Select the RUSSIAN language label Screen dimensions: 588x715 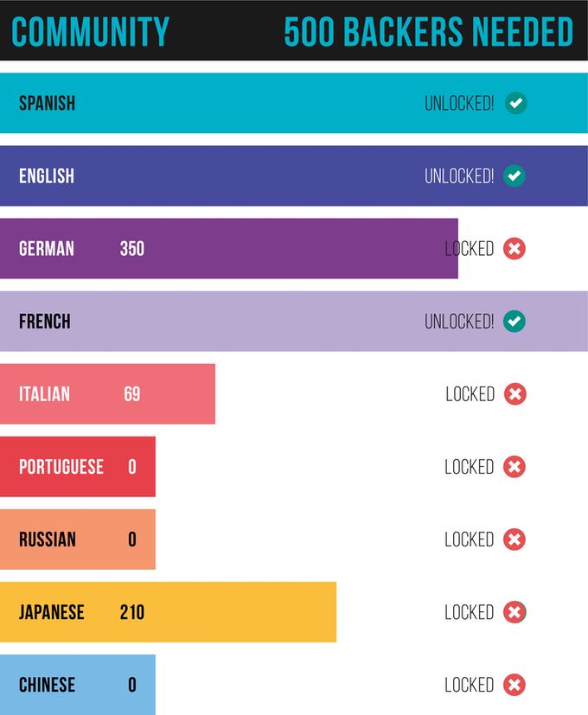(48, 539)
